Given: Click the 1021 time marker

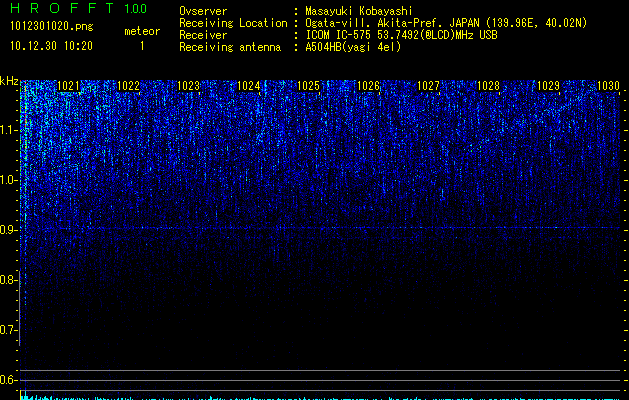Looking at the screenshot, I should point(69,86).
